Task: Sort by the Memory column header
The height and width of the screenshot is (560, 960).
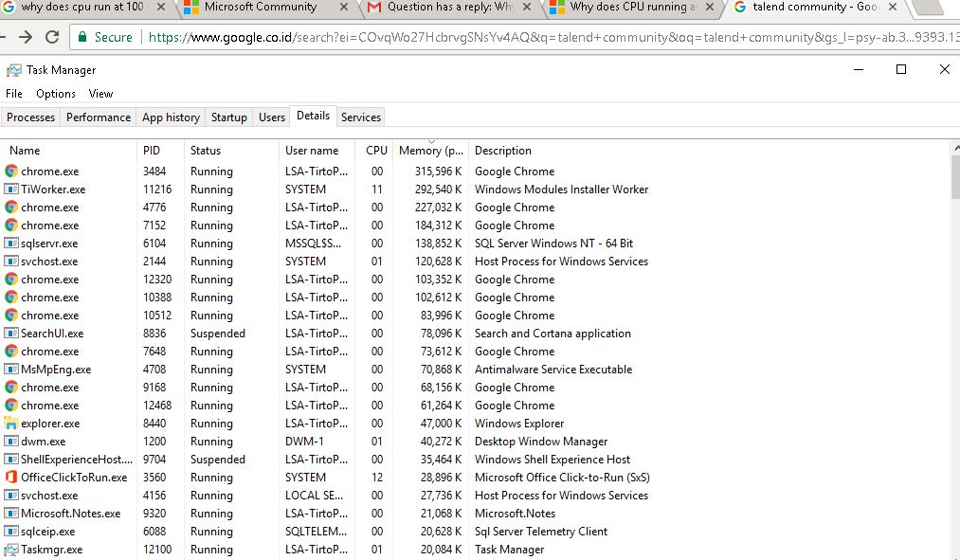Action: (430, 151)
